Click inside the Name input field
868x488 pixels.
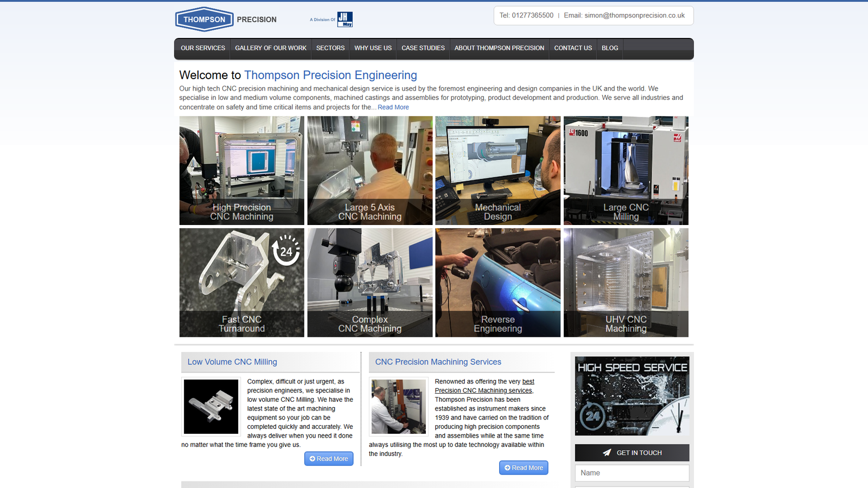(631, 472)
